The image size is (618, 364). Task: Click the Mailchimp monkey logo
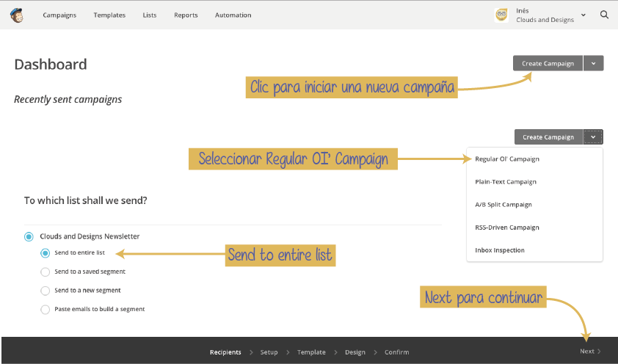coord(16,15)
